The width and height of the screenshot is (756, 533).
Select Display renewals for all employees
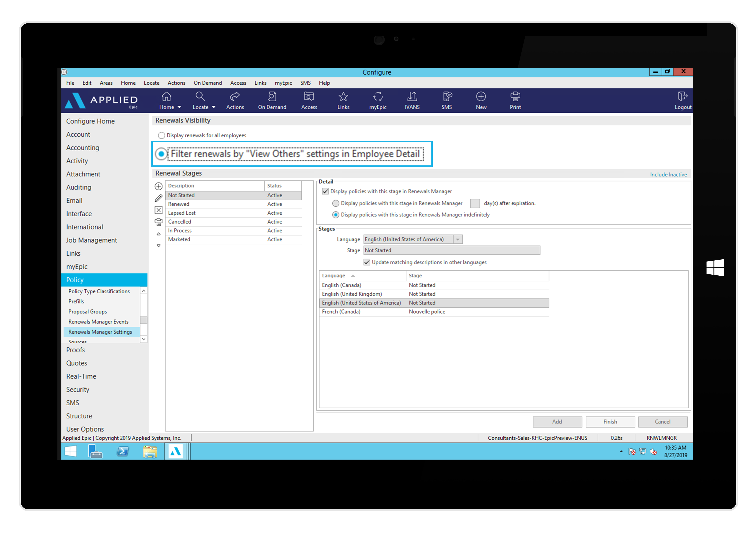coord(161,135)
